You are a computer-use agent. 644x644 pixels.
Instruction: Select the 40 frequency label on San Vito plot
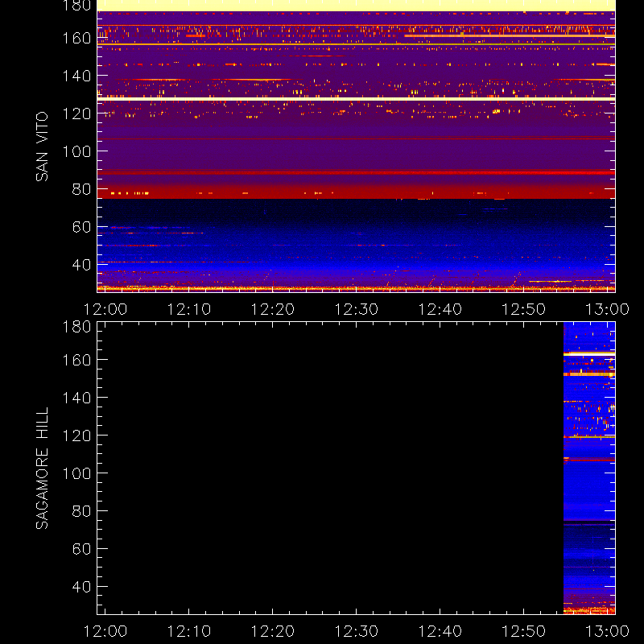pos(81,265)
